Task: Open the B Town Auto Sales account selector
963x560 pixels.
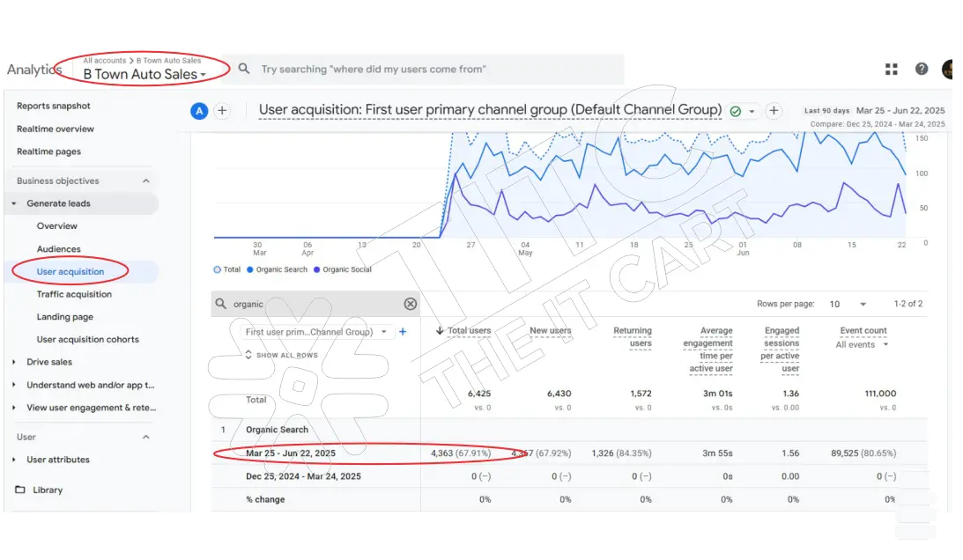Action: [145, 74]
